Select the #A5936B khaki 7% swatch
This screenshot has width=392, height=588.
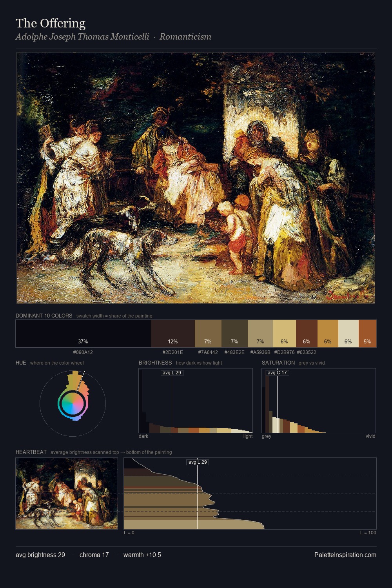260,334
